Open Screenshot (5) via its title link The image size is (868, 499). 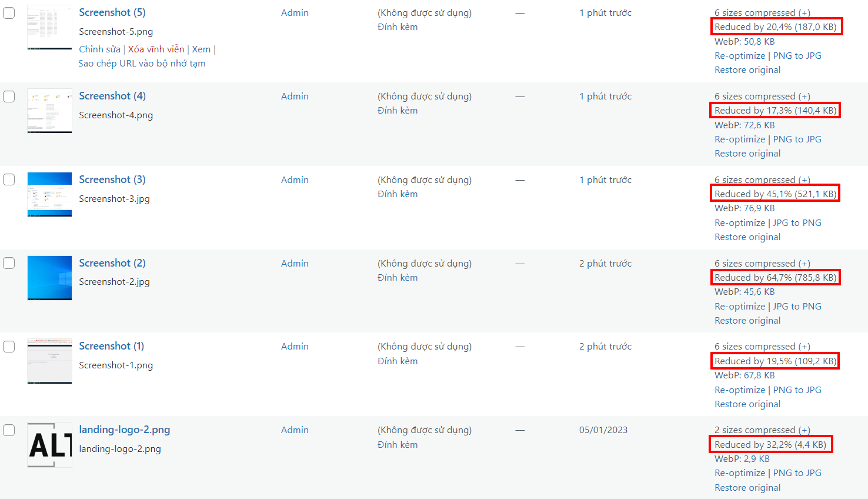tap(112, 12)
